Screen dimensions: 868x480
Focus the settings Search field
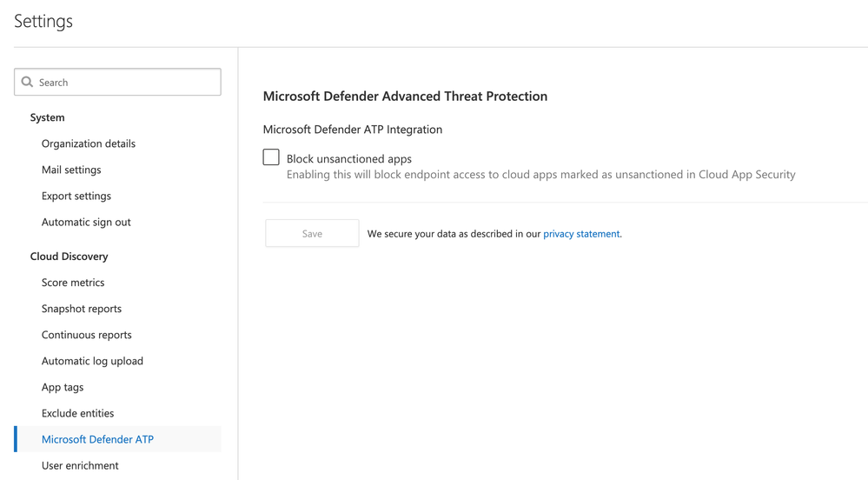pos(117,82)
